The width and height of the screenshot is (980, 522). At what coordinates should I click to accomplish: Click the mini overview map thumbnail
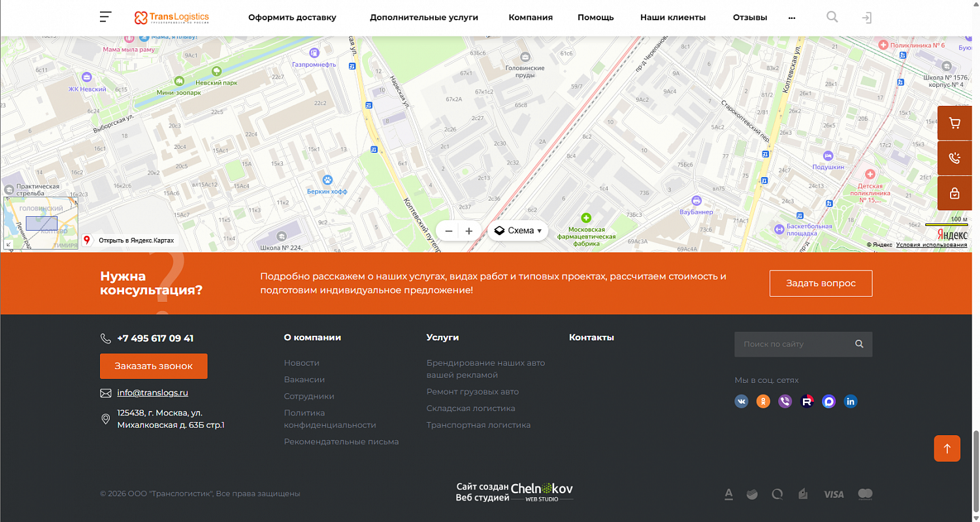pos(41,223)
